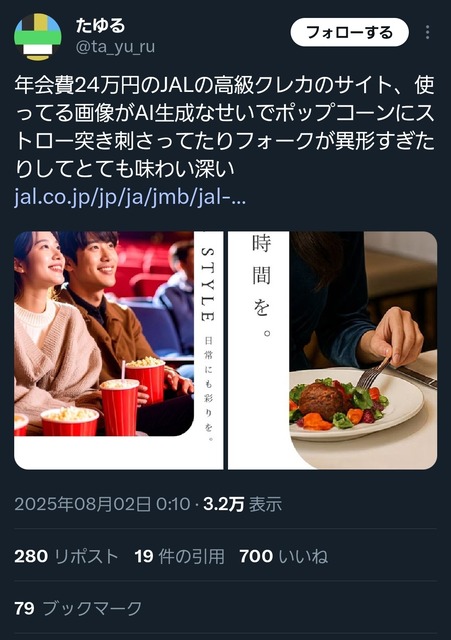Click the 日常にも彩りを。caption in the image
Screen dimensions: 451x640
point(208,389)
